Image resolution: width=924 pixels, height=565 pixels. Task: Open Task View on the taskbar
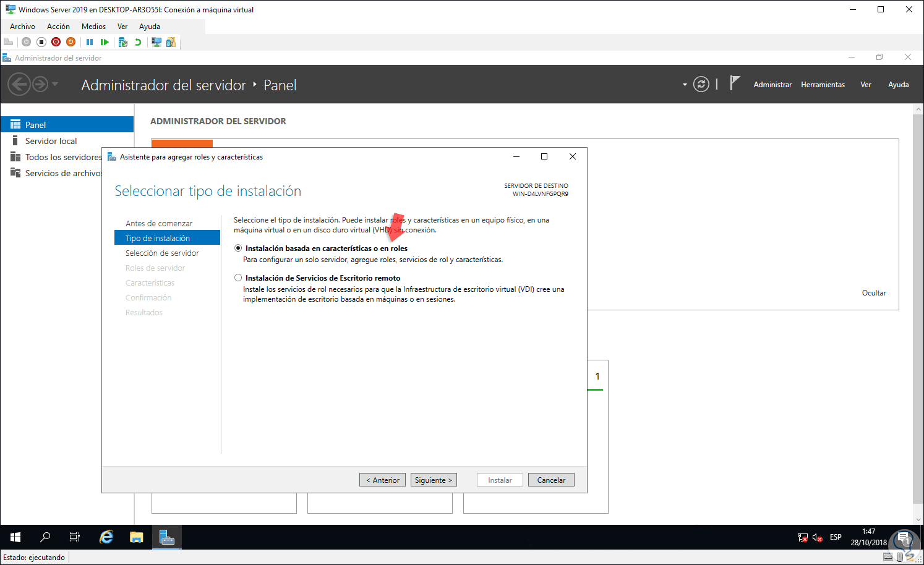coord(75,537)
